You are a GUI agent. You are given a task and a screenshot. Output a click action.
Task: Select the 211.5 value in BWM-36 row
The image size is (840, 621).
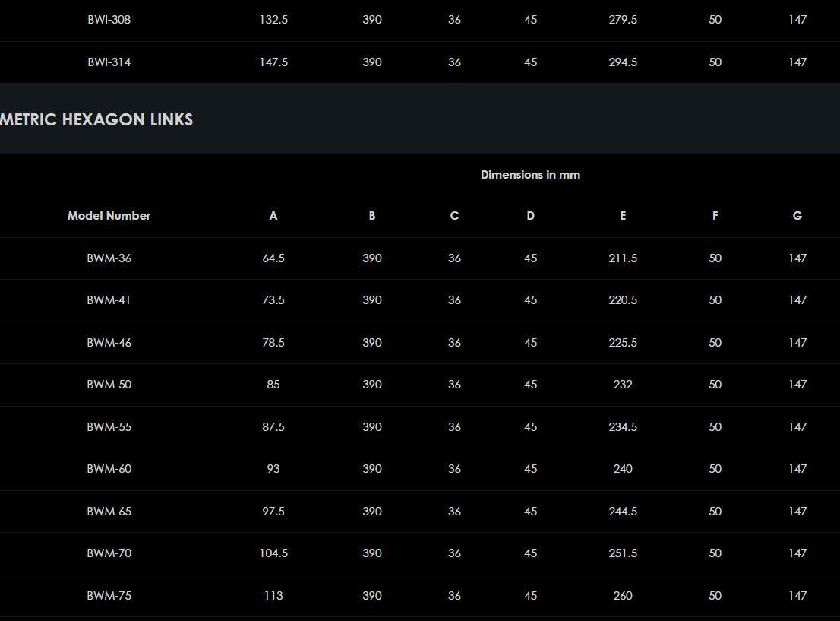click(x=623, y=258)
